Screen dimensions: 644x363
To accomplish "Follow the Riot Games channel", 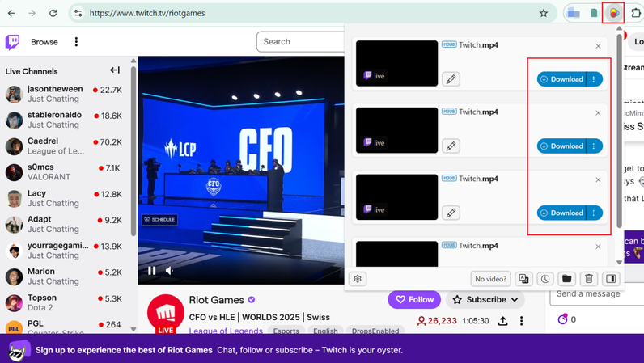I will [414, 300].
